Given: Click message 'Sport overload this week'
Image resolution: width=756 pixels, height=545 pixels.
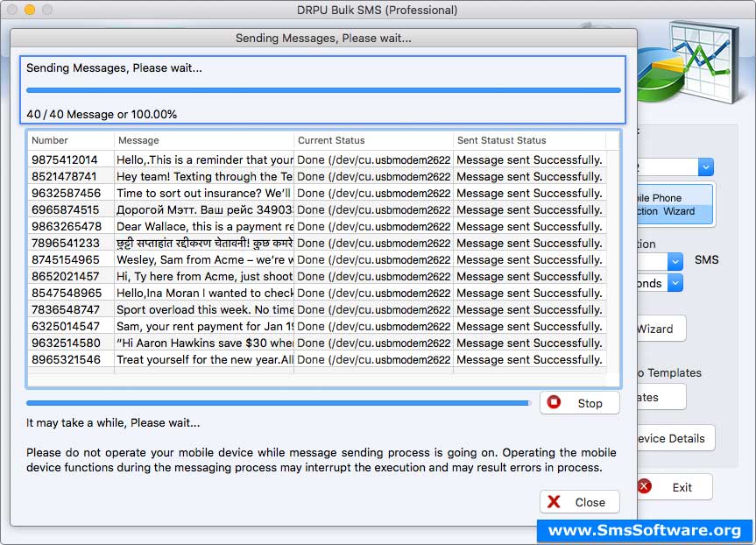Looking at the screenshot, I should tap(204, 309).
